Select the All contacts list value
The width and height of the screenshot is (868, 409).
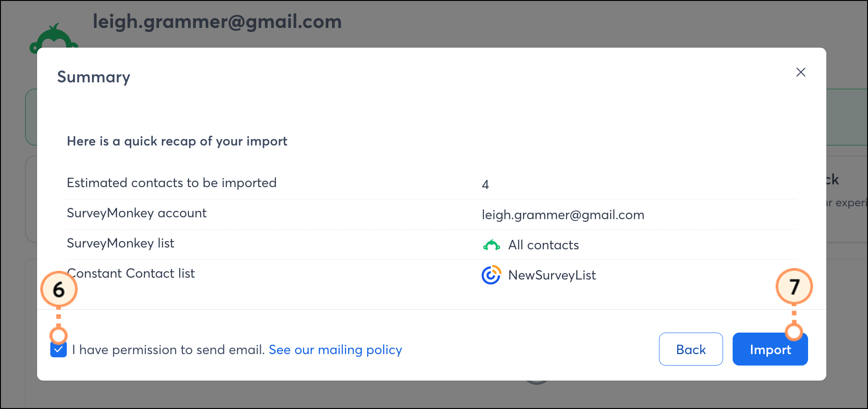click(x=543, y=245)
